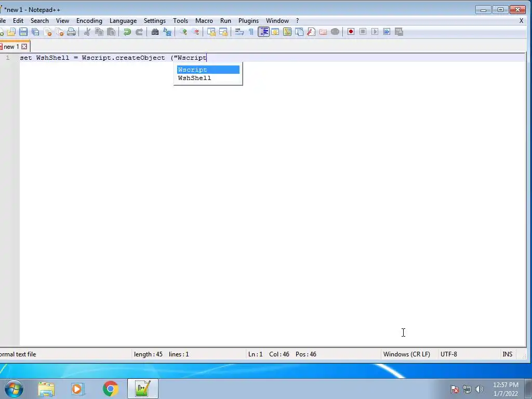The height and width of the screenshot is (399, 532).
Task: Show the Document Map panel
Action: click(x=287, y=32)
